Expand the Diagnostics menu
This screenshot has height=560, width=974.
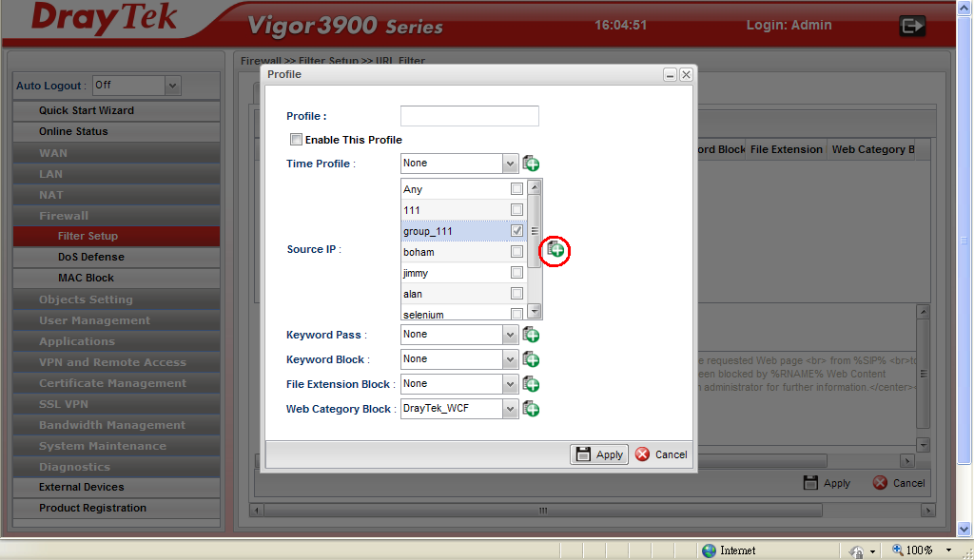pyautogui.click(x=116, y=467)
